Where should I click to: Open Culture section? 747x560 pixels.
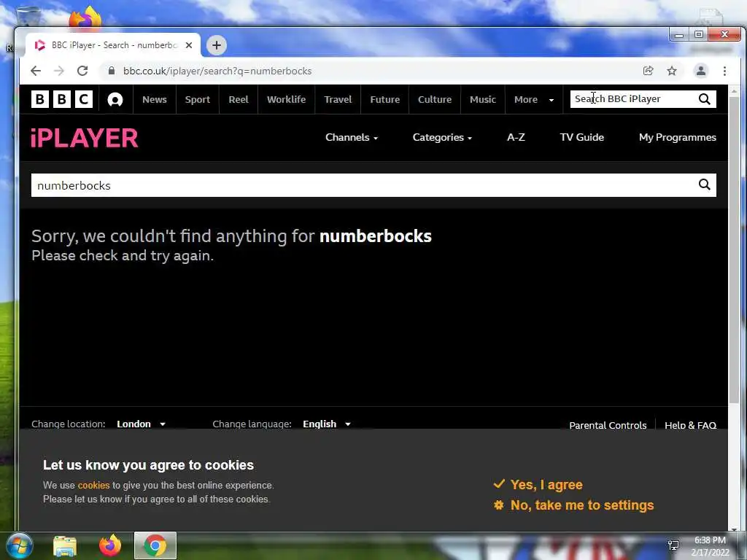[x=435, y=99]
